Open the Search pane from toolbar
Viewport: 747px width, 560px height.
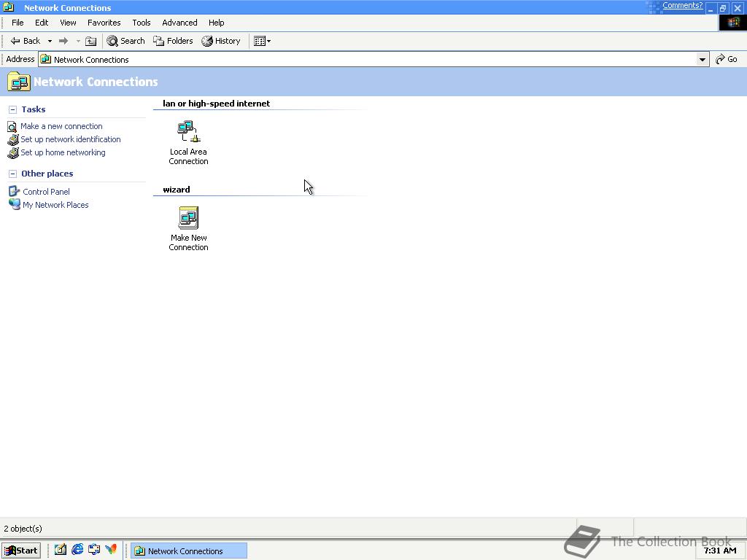(125, 41)
